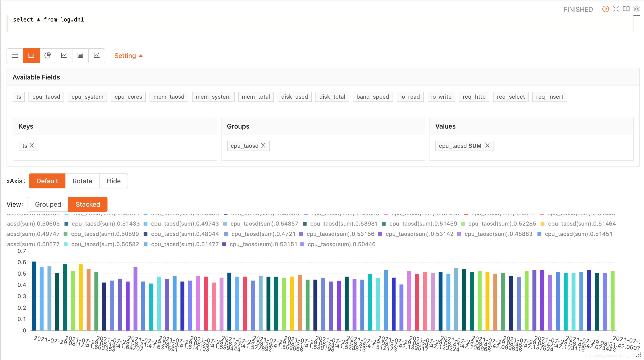Remove ts from Keys

[32, 146]
